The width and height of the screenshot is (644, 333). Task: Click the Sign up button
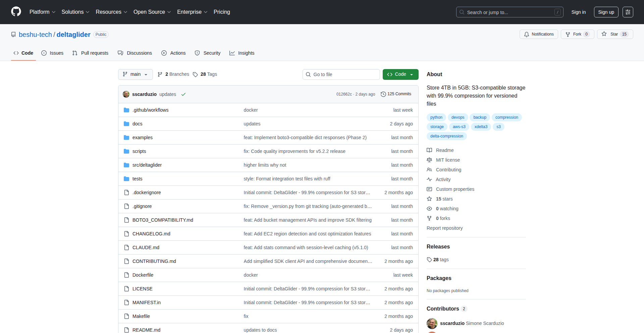coord(606,12)
